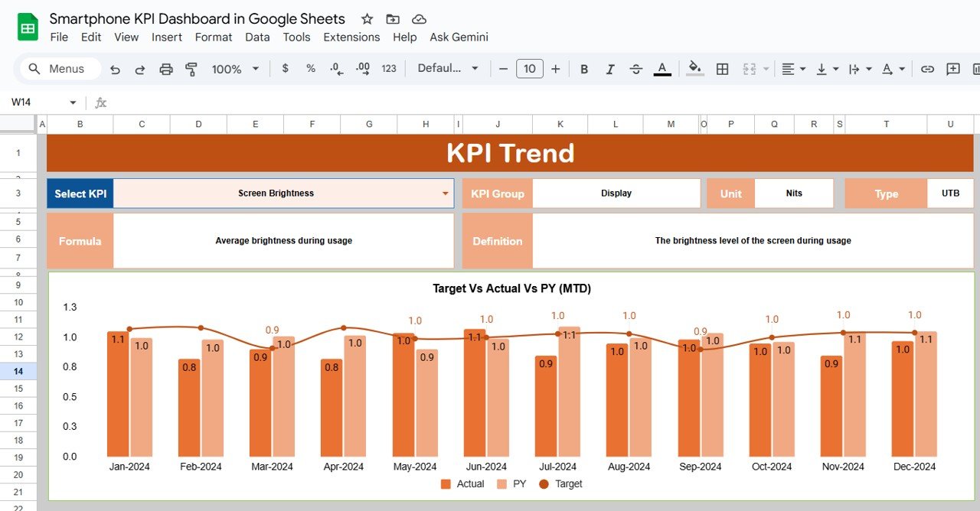980x511 pixels.
Task: Open the Default font family dropdown
Action: [448, 69]
